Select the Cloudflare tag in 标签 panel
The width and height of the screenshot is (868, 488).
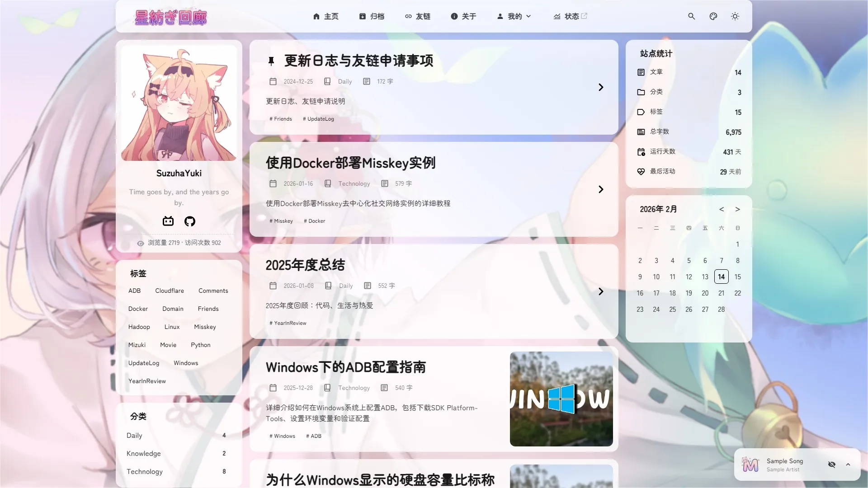point(170,291)
